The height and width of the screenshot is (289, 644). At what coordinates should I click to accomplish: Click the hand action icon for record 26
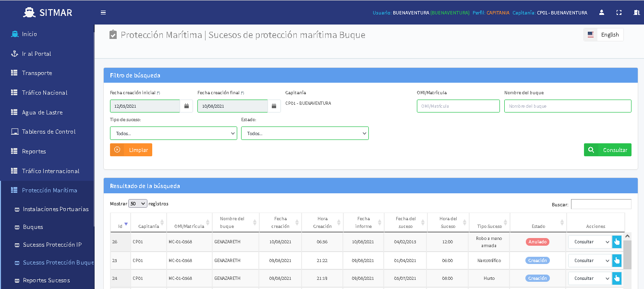(x=617, y=242)
